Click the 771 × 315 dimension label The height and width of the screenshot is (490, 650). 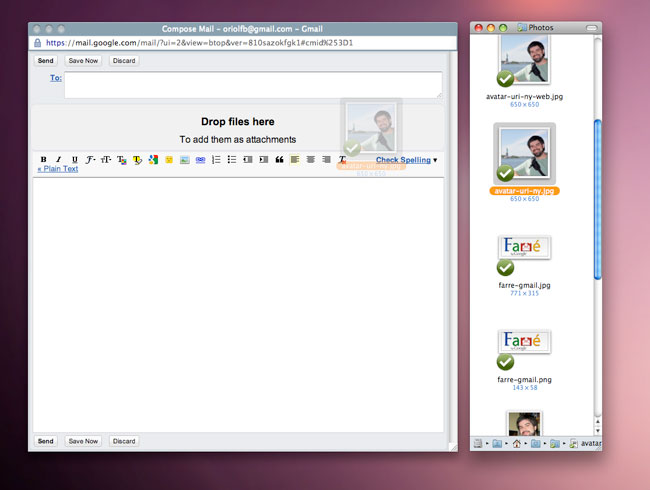524,294
